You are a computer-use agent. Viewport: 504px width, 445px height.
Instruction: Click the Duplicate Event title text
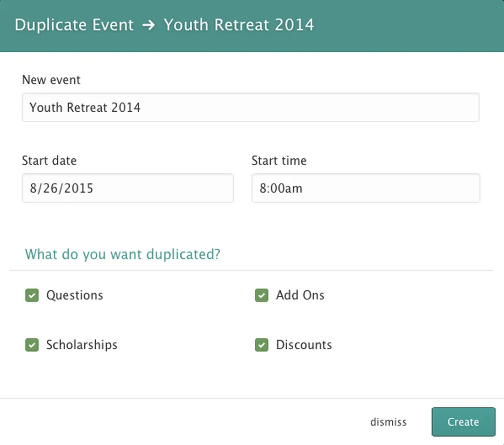tap(74, 25)
